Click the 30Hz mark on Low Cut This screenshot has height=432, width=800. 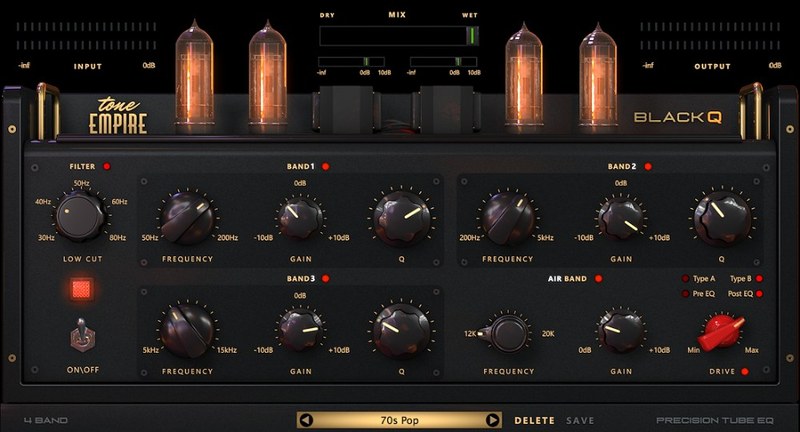[46, 238]
